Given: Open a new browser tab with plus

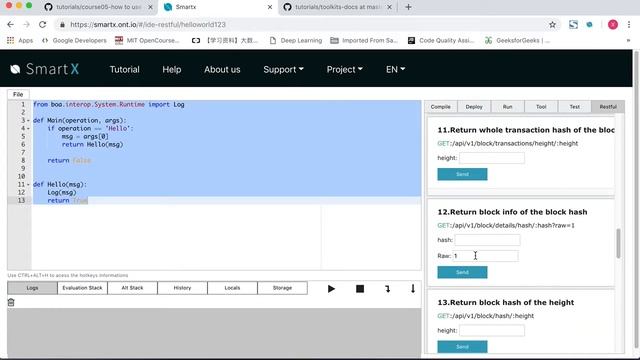Looking at the screenshot, I should tap(408, 7).
